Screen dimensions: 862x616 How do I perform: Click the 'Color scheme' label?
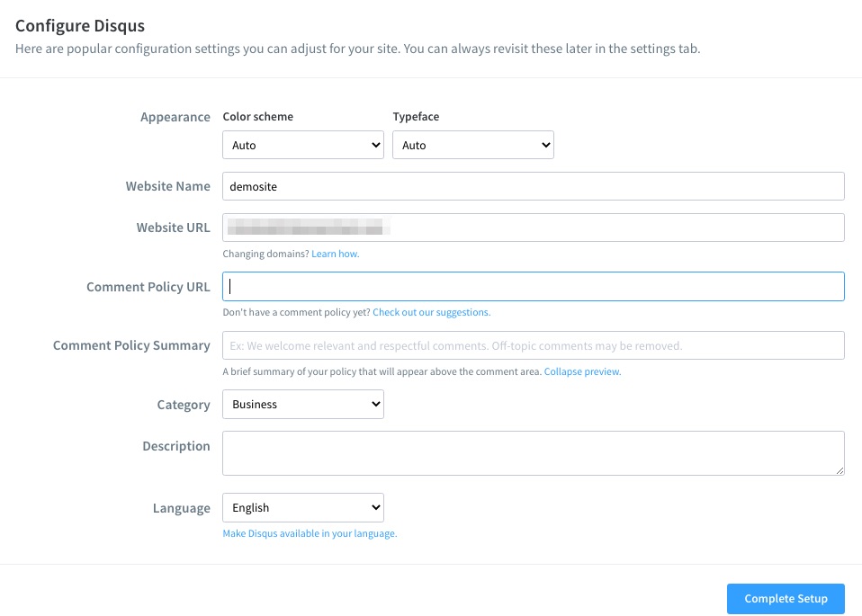[258, 117]
